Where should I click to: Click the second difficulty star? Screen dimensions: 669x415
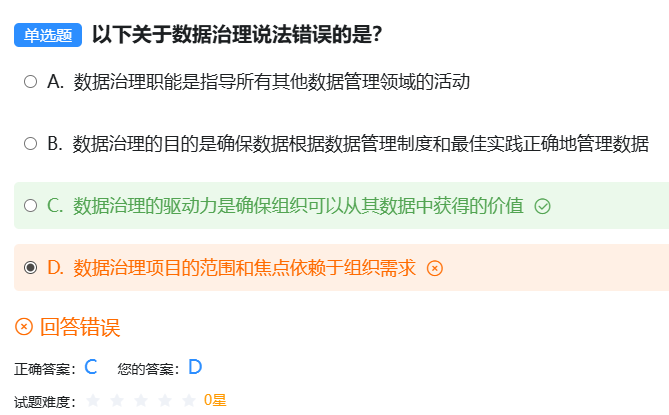click(117, 400)
